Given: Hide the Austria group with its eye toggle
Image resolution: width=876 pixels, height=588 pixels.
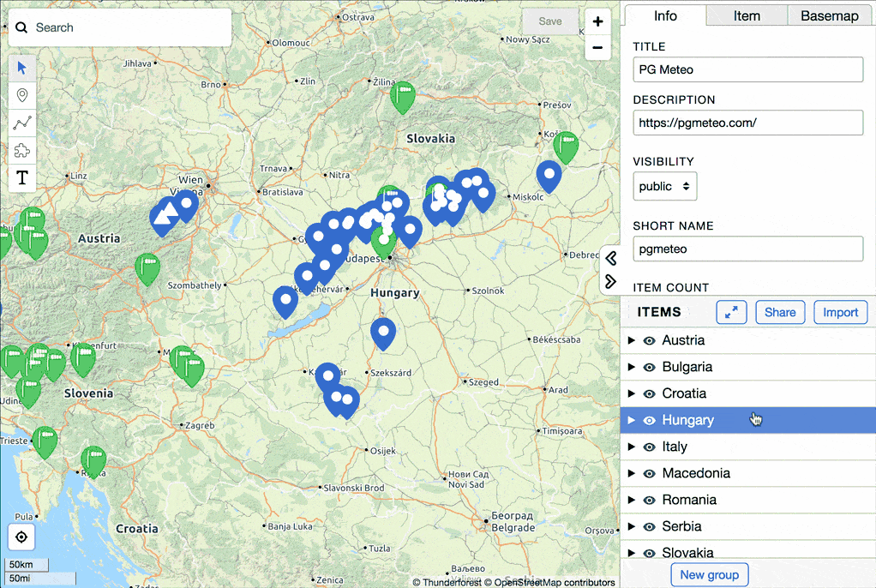Looking at the screenshot, I should (649, 340).
